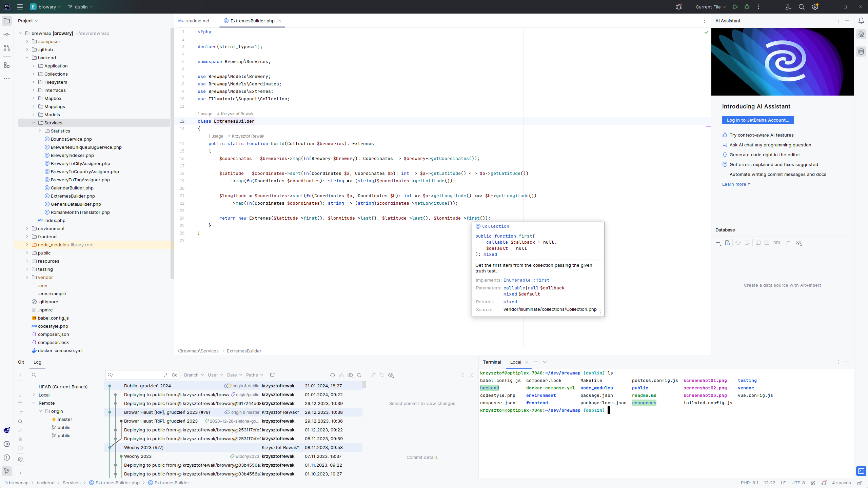Collapse the Services folder in the project tree
This screenshot has width=868, height=488.
coord(34,123)
